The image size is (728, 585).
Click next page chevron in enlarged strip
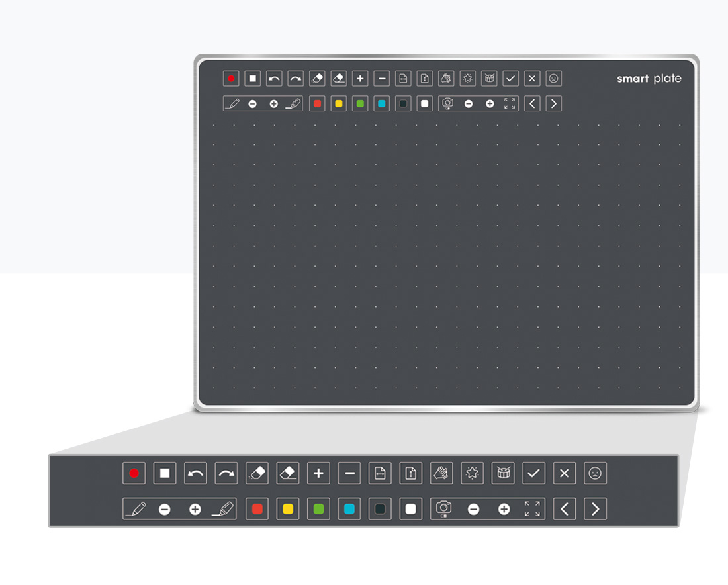tap(595, 509)
